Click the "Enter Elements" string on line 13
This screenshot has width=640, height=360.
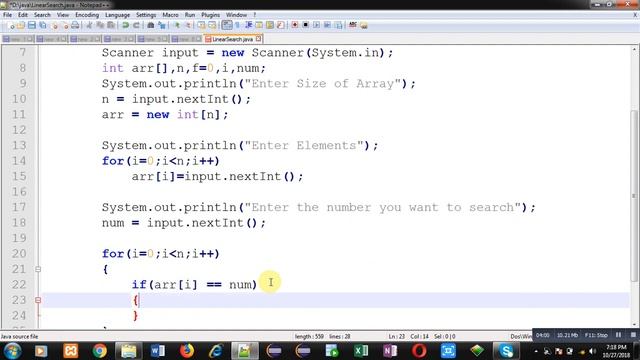click(304, 146)
